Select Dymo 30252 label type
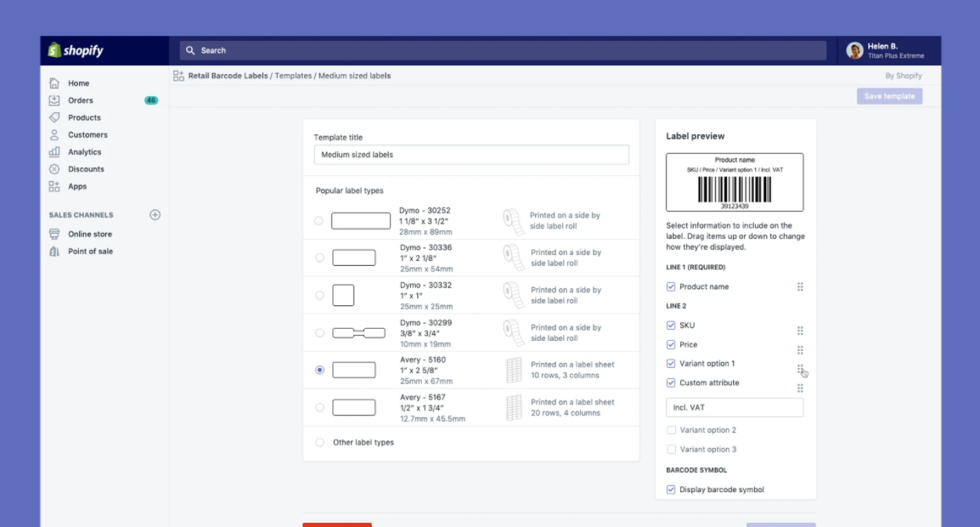The image size is (980, 527). (318, 221)
